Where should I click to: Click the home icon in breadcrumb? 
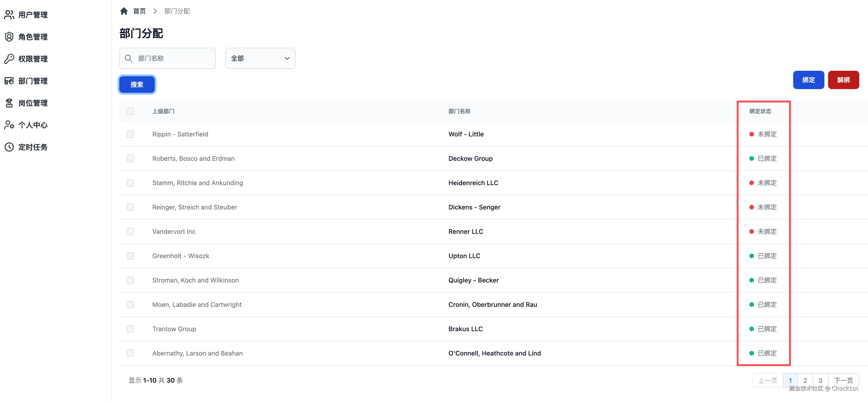pyautogui.click(x=124, y=11)
